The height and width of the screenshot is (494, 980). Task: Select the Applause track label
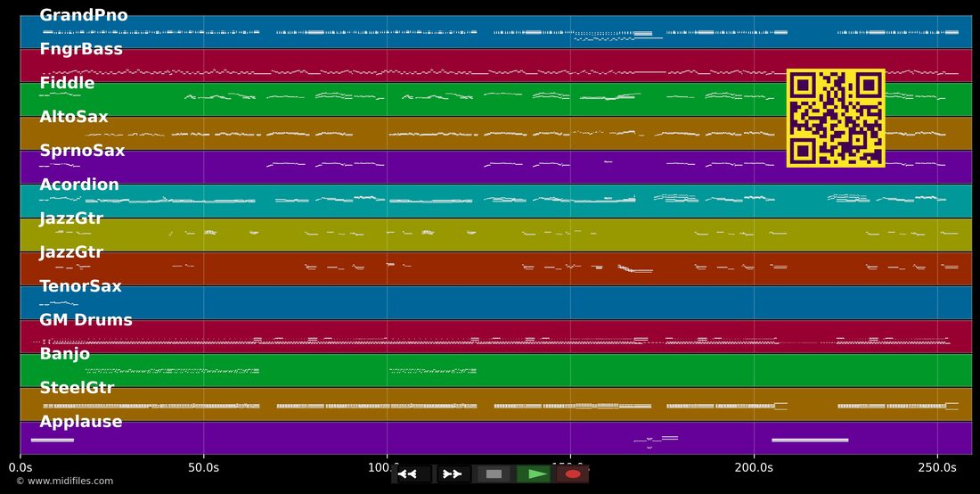click(81, 422)
